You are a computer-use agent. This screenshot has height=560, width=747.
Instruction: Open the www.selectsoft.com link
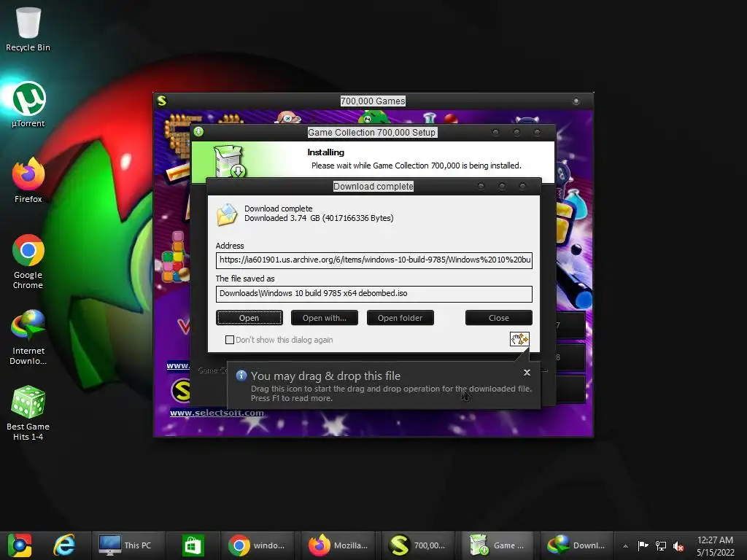tap(217, 413)
